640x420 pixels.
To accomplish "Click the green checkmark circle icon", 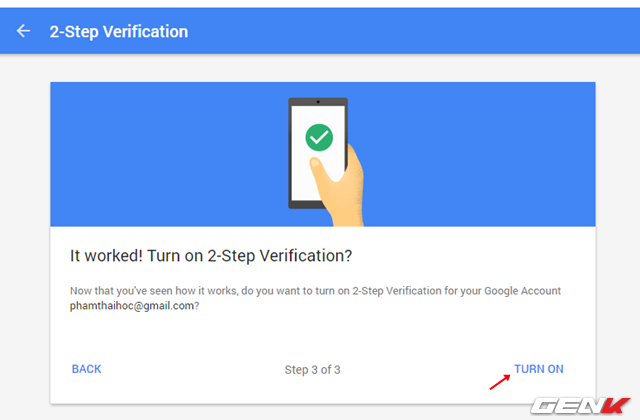I will [x=319, y=138].
